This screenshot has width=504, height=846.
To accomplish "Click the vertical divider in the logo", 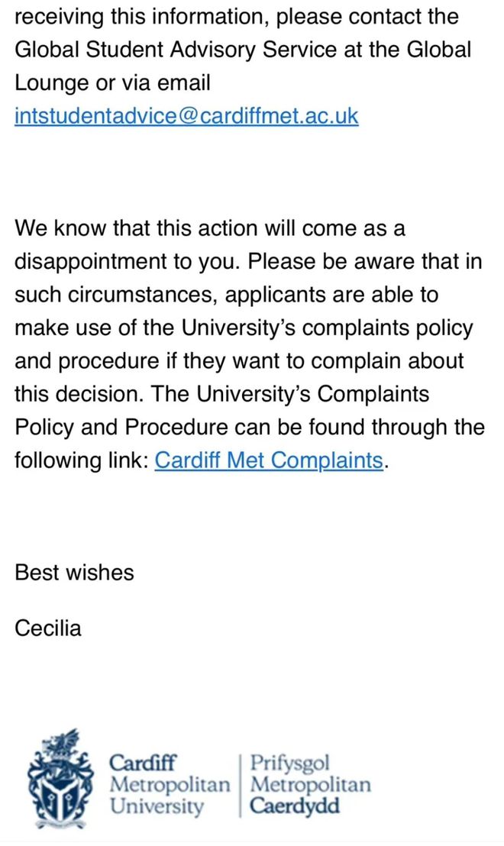I will pyautogui.click(x=240, y=786).
